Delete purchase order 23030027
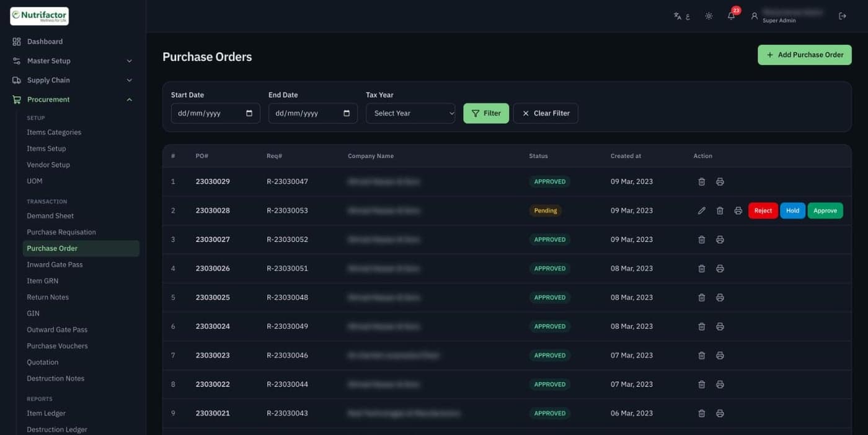The width and height of the screenshot is (868, 435). coord(702,240)
